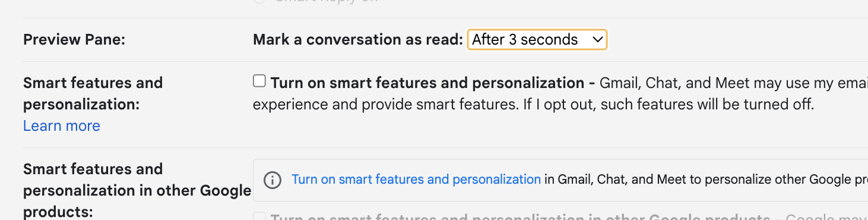Viewport: 868px width, 220px height.
Task: Click the blue 'Turn on smart features' link
Action: pos(416,179)
